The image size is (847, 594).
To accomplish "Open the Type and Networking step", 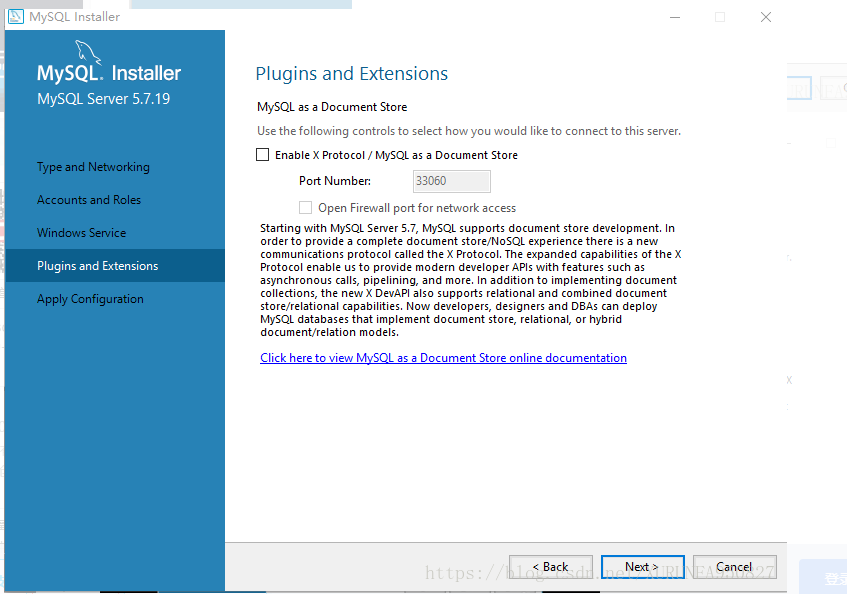I will (93, 167).
